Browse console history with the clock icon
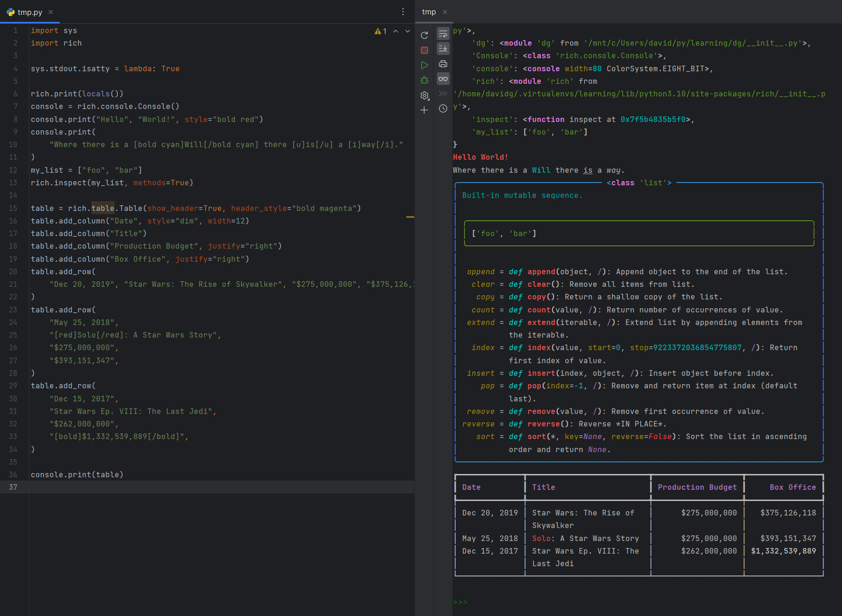The height and width of the screenshot is (616, 842). pyautogui.click(x=443, y=108)
